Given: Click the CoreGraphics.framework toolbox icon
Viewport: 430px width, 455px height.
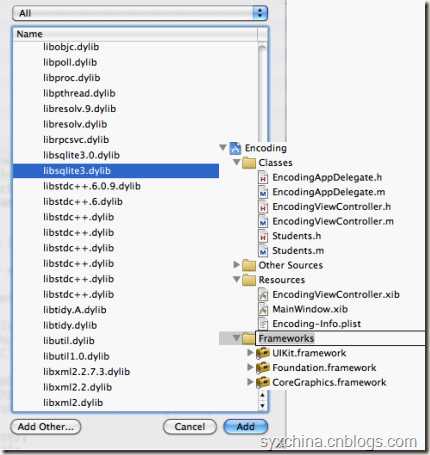Looking at the screenshot, I should click(x=263, y=383).
